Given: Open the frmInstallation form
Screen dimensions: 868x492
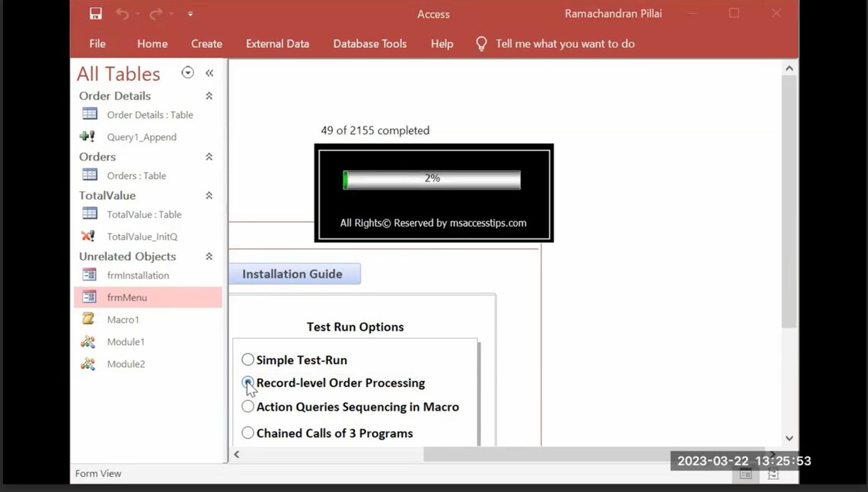Looking at the screenshot, I should 139,275.
